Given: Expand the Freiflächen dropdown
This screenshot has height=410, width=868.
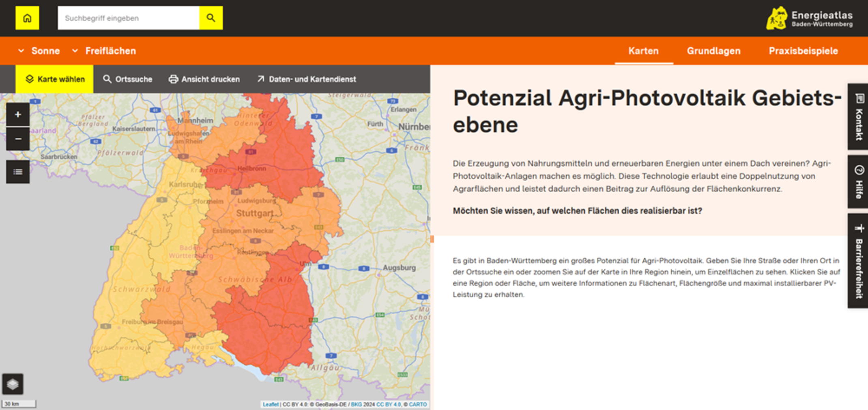Looking at the screenshot, I should click(x=104, y=51).
